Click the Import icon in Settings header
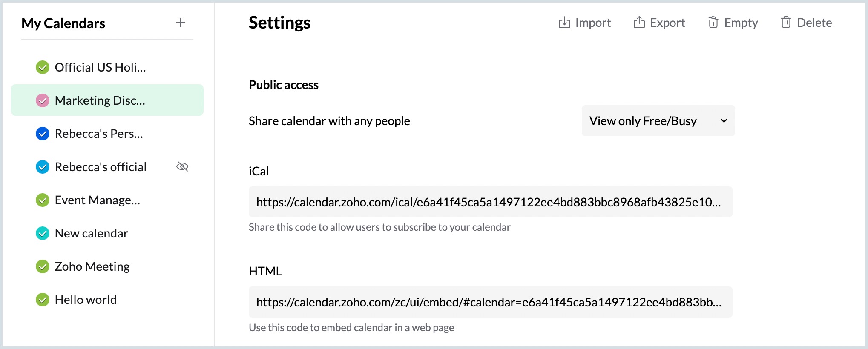This screenshot has height=349, width=868. click(x=564, y=23)
